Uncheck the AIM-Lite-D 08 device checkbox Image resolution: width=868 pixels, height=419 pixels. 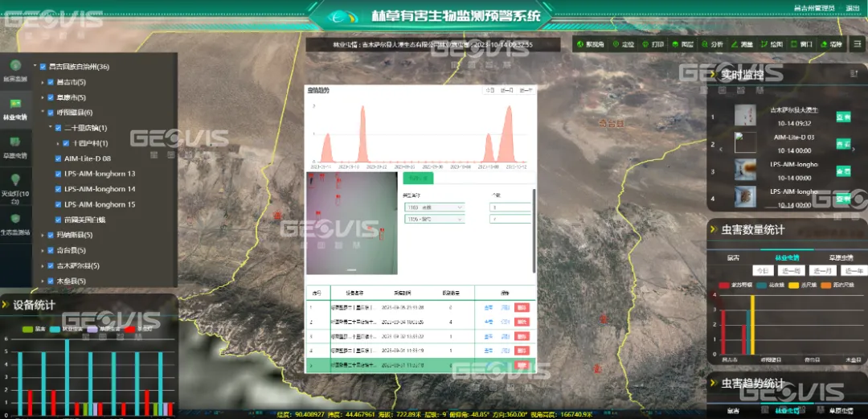[57, 158]
